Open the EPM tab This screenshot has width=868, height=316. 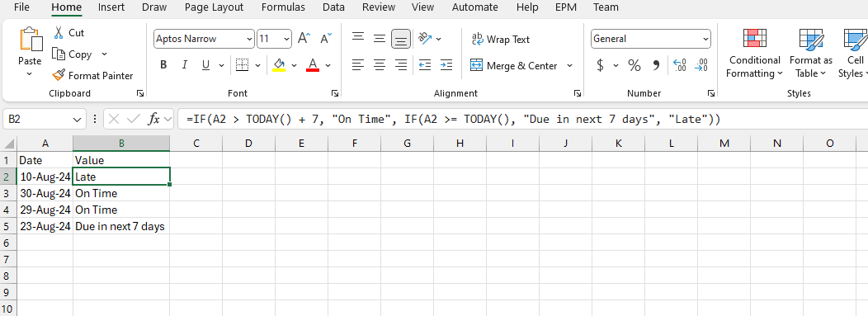[x=566, y=7]
